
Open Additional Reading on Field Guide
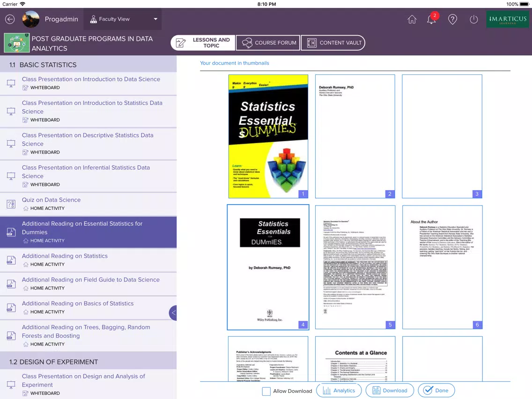tap(88, 284)
